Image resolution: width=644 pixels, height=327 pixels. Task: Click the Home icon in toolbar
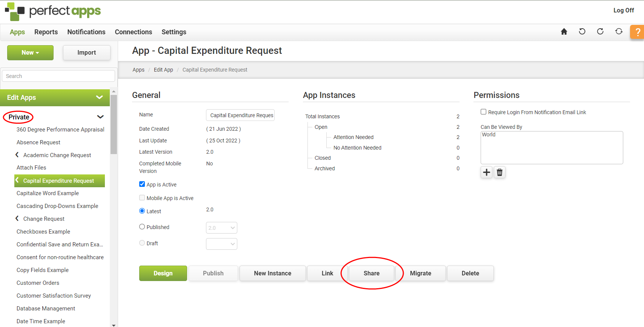(564, 32)
